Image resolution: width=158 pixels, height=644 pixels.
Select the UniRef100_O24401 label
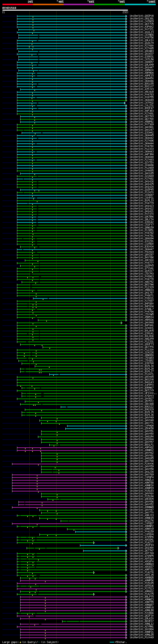point(142,328)
